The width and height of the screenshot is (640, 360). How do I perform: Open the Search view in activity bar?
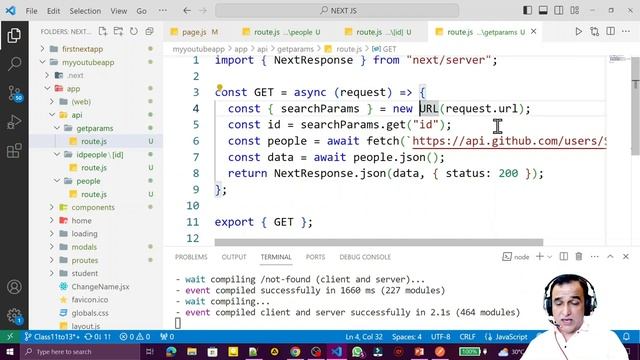coord(14,64)
